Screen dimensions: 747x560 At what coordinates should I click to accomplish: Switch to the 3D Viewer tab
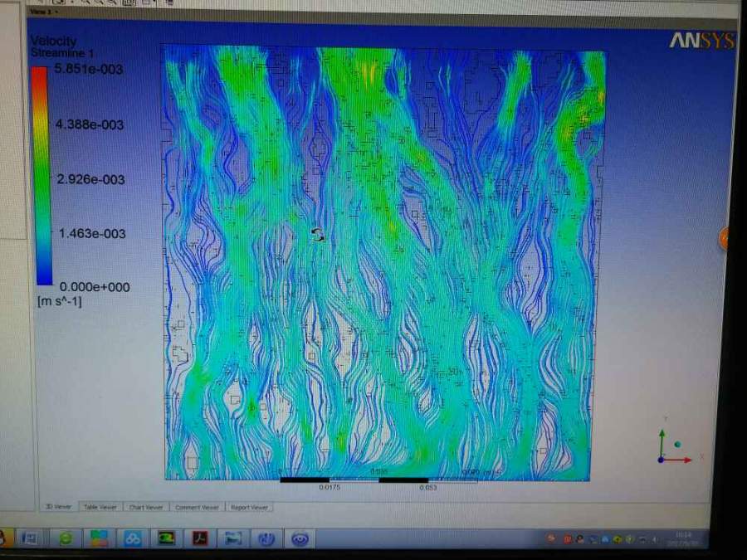58,507
